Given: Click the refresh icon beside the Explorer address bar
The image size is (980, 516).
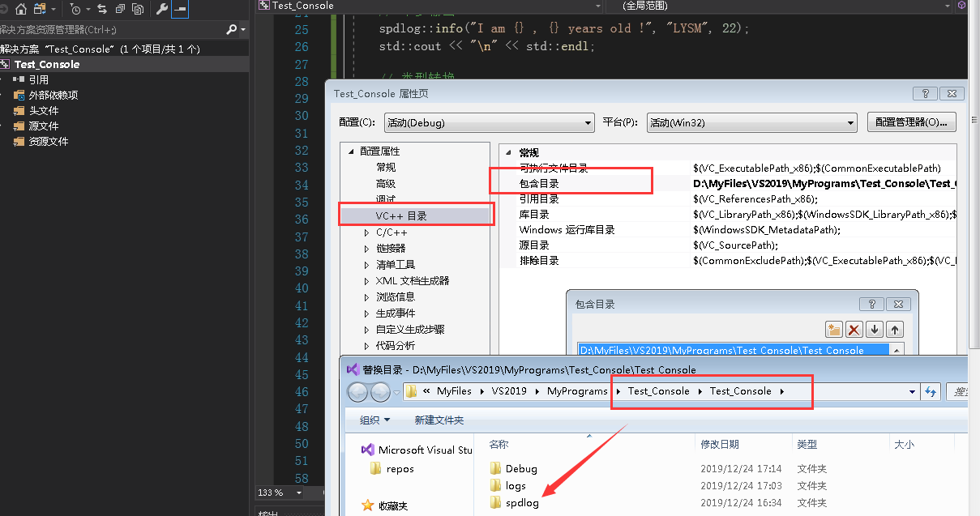Looking at the screenshot, I should (x=931, y=391).
